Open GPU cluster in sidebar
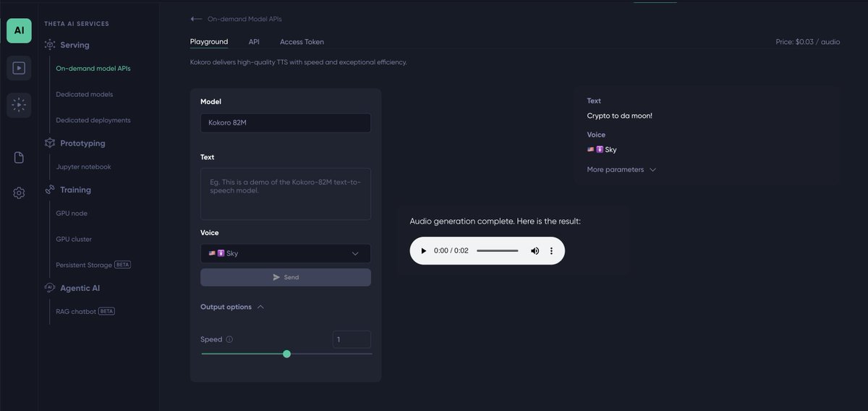The width and height of the screenshot is (868, 411). pos(74,239)
